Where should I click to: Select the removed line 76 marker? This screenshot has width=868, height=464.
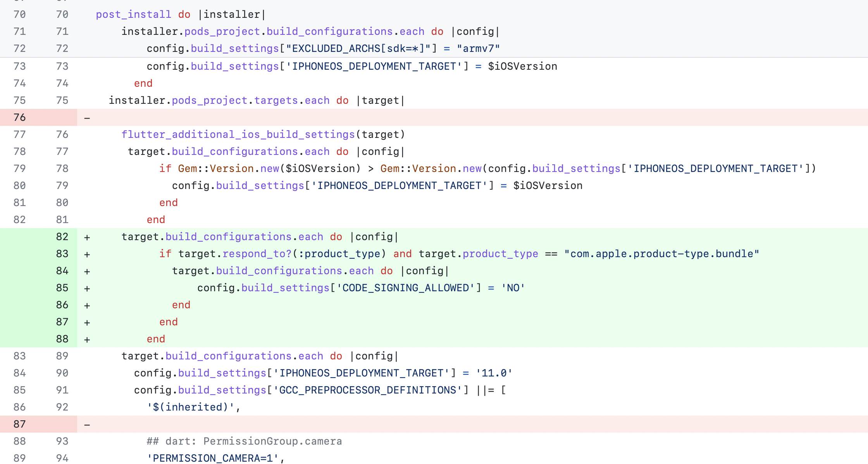point(19,117)
